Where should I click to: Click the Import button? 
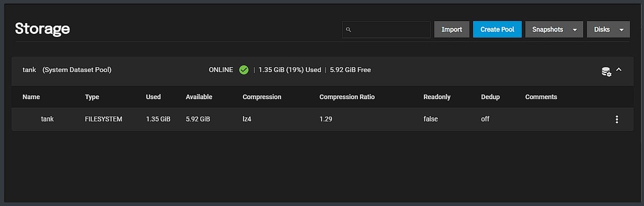451,29
